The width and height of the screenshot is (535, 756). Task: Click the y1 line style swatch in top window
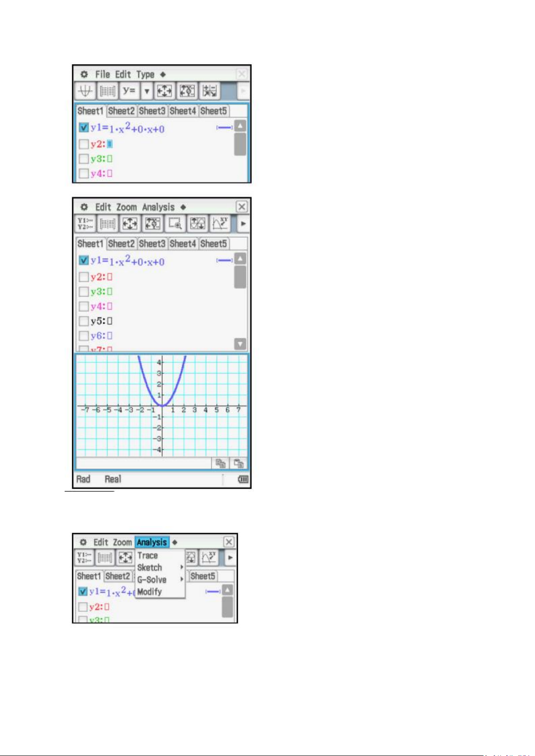[224, 128]
